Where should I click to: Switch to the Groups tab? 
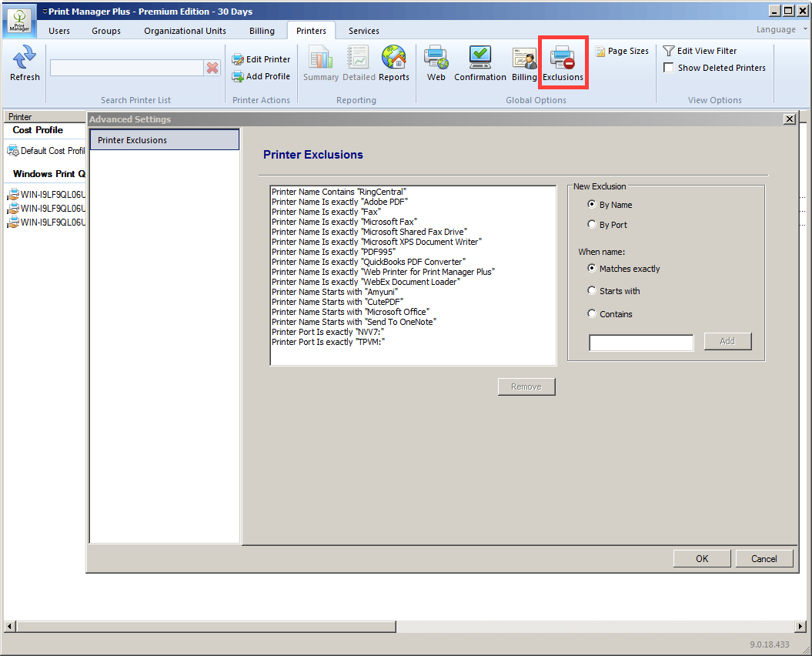[x=106, y=31]
